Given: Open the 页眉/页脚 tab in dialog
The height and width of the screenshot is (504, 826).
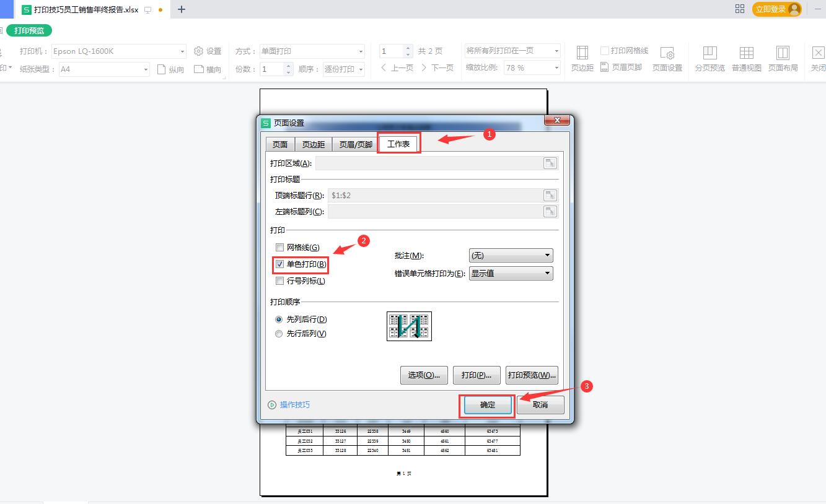Looking at the screenshot, I should tap(356, 144).
